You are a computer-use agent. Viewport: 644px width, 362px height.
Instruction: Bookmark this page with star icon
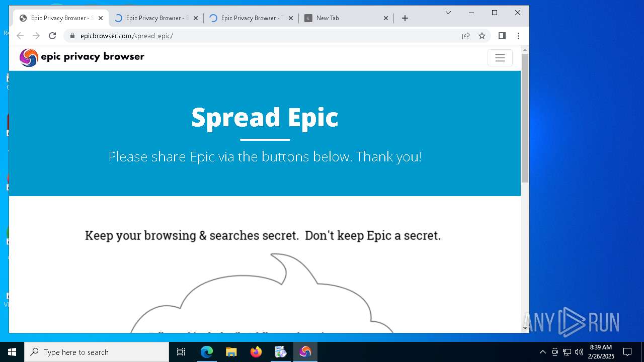pos(482,36)
